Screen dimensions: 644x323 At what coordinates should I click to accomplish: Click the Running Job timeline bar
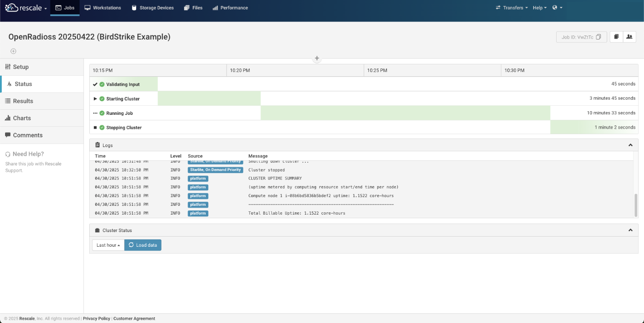(405, 113)
